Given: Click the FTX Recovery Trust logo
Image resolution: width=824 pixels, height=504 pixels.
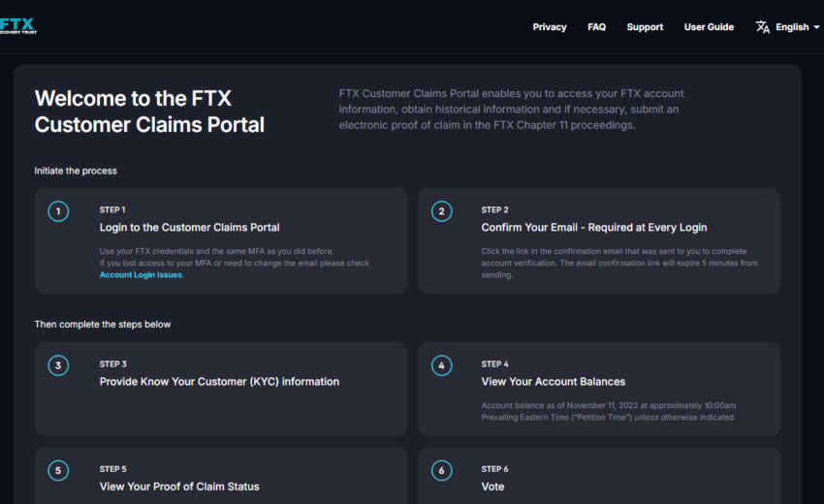Looking at the screenshot, I should (x=17, y=26).
